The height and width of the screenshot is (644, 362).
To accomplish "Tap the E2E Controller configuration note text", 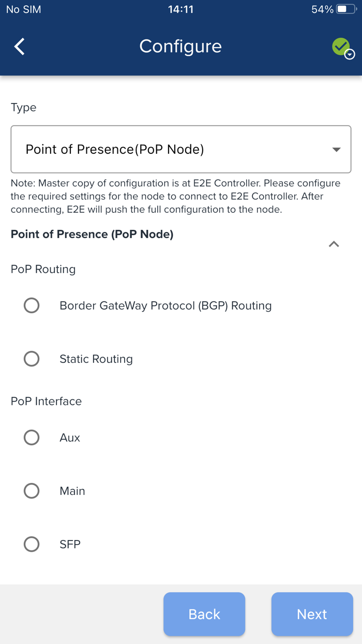I will (176, 196).
